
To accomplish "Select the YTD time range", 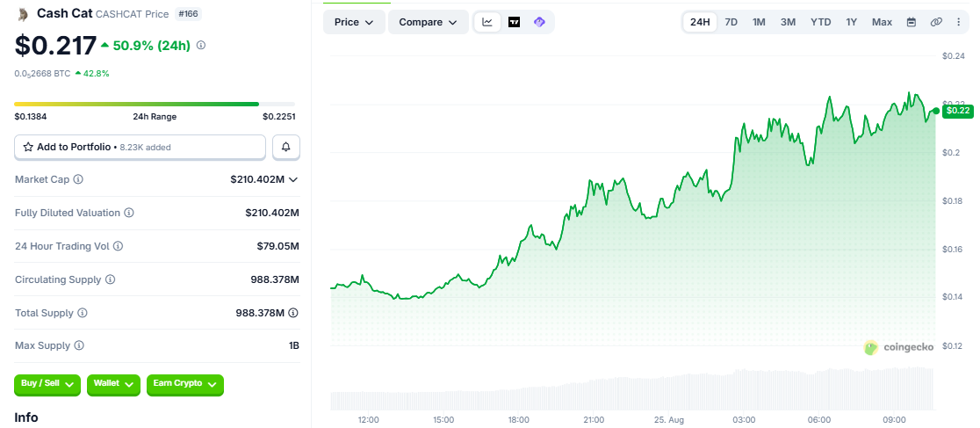I will tap(821, 22).
